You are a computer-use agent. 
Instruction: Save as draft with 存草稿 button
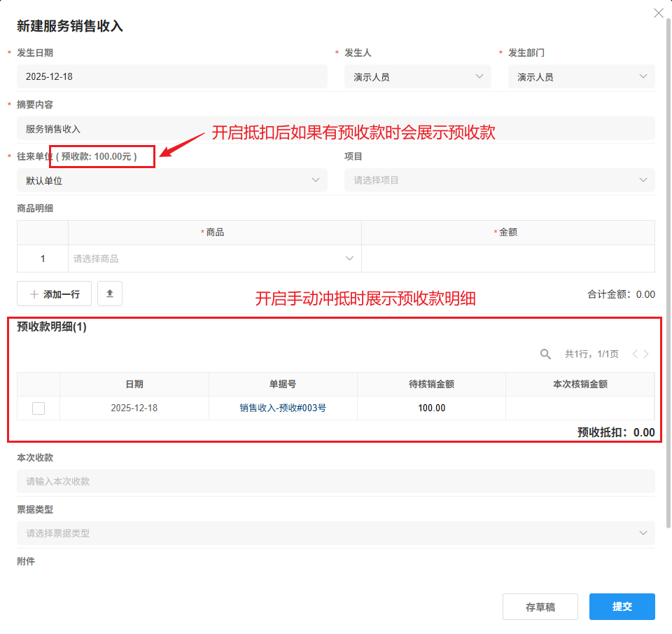[x=540, y=607]
